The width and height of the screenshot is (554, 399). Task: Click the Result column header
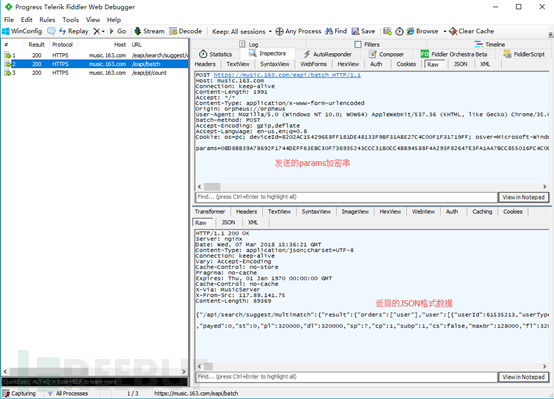[x=37, y=45]
